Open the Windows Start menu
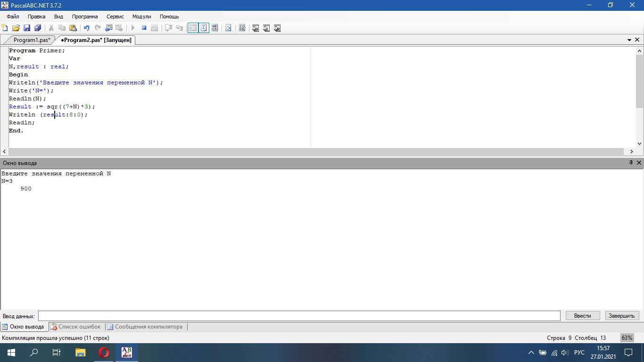This screenshot has width=644, height=362. [11, 353]
